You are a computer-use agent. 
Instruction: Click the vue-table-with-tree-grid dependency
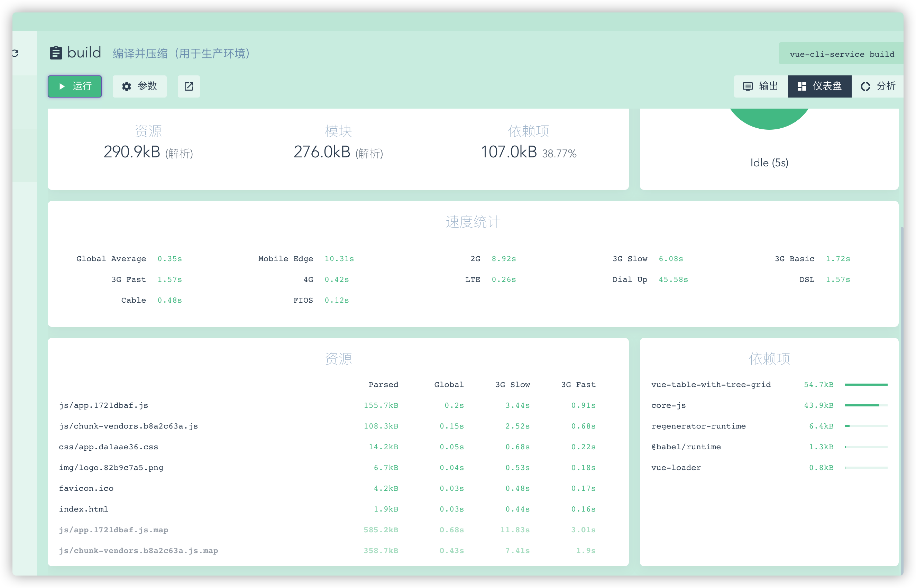click(711, 385)
